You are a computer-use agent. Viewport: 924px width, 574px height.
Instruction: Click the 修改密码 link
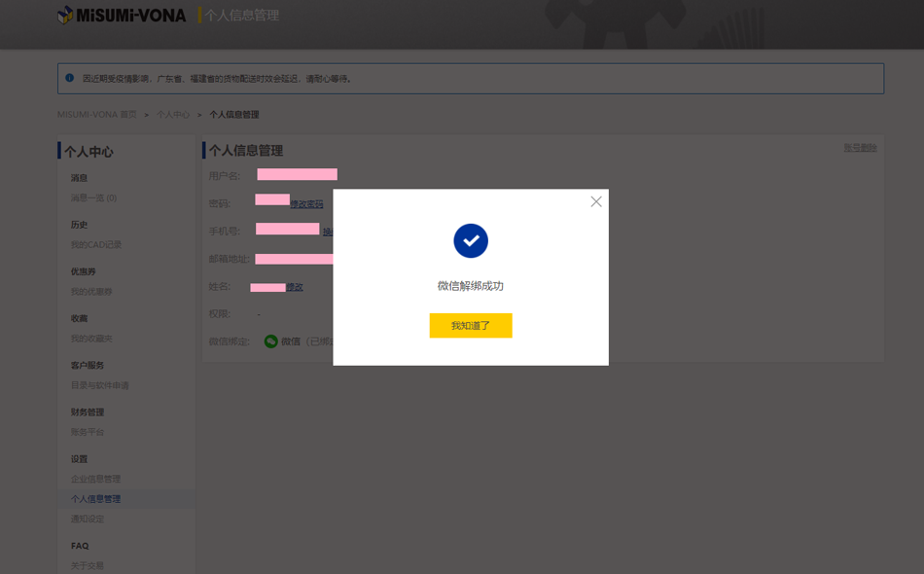click(x=306, y=204)
